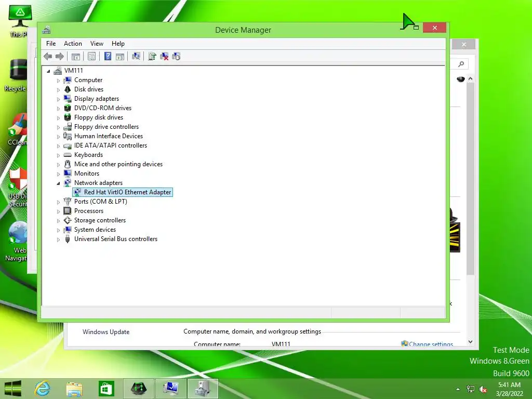Expand the Storage controllers category
Viewport: 532px width, 399px height.
click(x=58, y=220)
